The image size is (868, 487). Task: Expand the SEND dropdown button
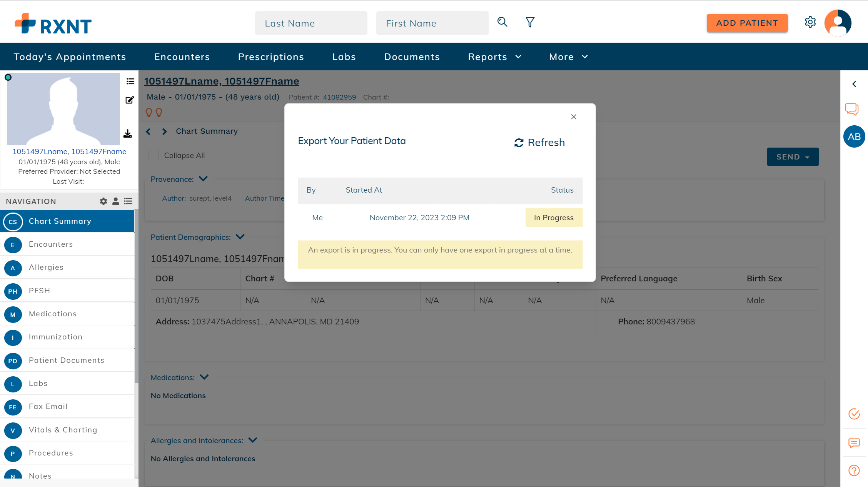(x=792, y=157)
